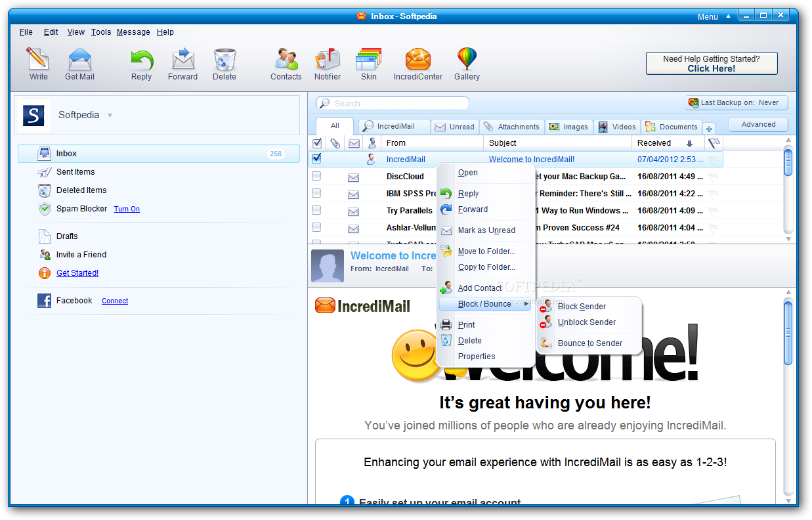Image resolution: width=812 pixels, height=520 pixels.
Task: Choose Add Contact in context menu
Action: pyautogui.click(x=486, y=288)
